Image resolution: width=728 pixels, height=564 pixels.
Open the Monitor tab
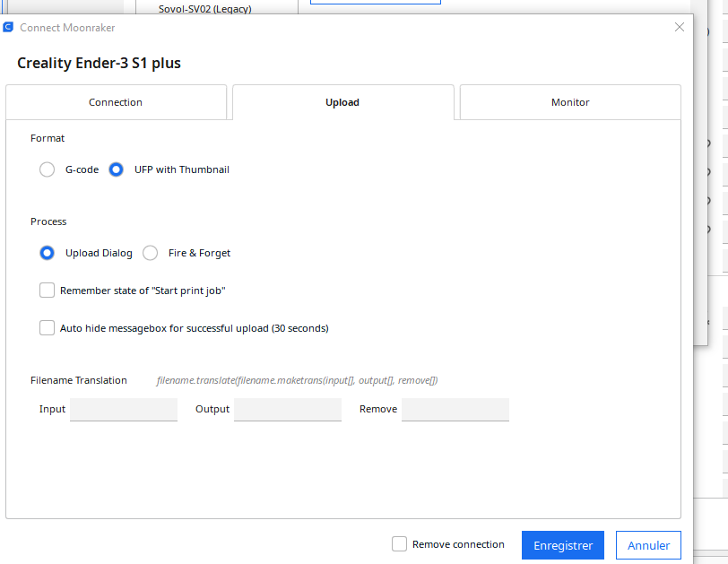[x=570, y=102]
